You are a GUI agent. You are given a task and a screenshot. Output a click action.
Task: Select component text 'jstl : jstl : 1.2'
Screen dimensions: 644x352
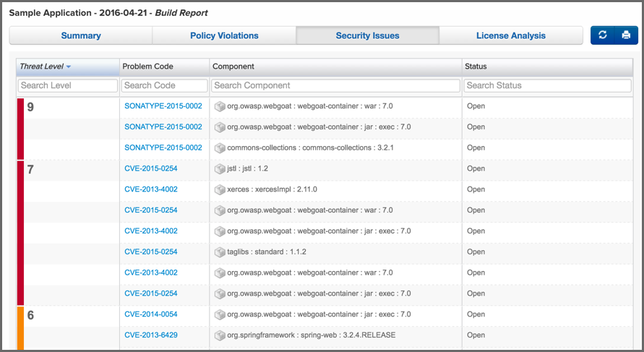click(x=247, y=168)
